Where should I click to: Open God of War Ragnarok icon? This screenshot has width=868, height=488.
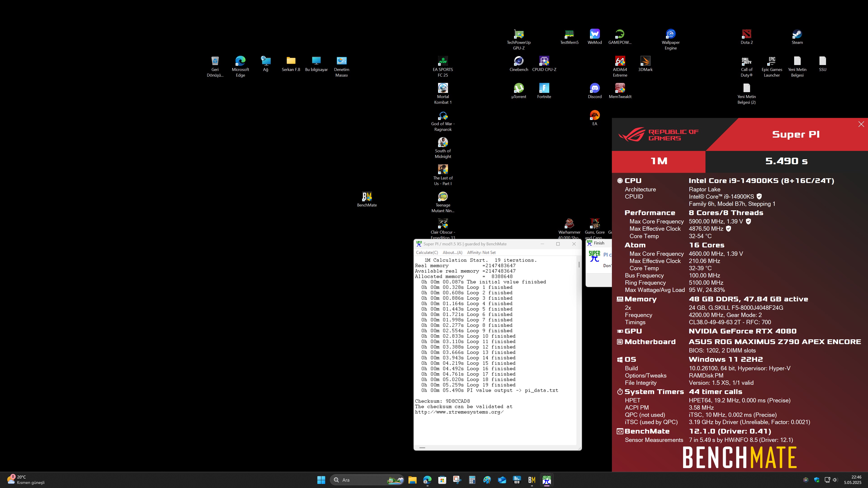click(443, 121)
